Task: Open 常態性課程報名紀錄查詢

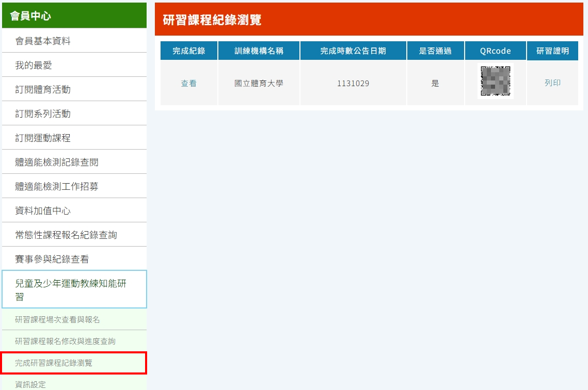Action: [x=74, y=235]
